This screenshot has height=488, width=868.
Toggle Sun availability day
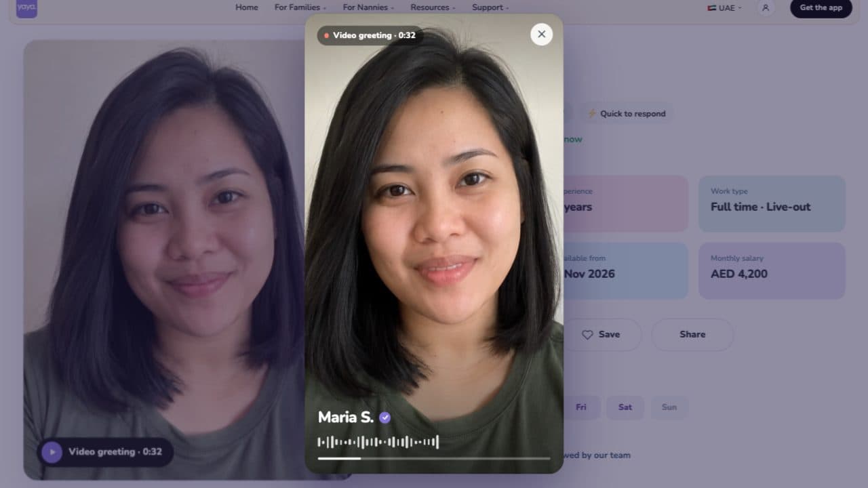tap(669, 407)
